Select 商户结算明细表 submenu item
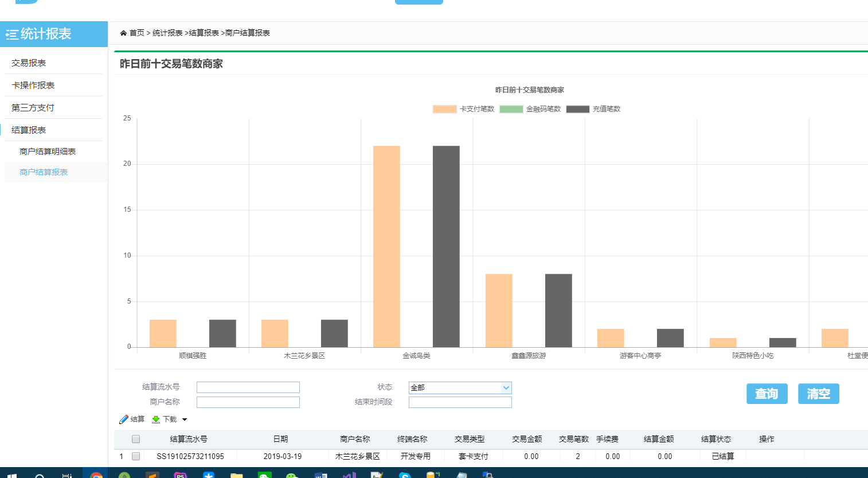The width and height of the screenshot is (868, 478). tap(48, 151)
